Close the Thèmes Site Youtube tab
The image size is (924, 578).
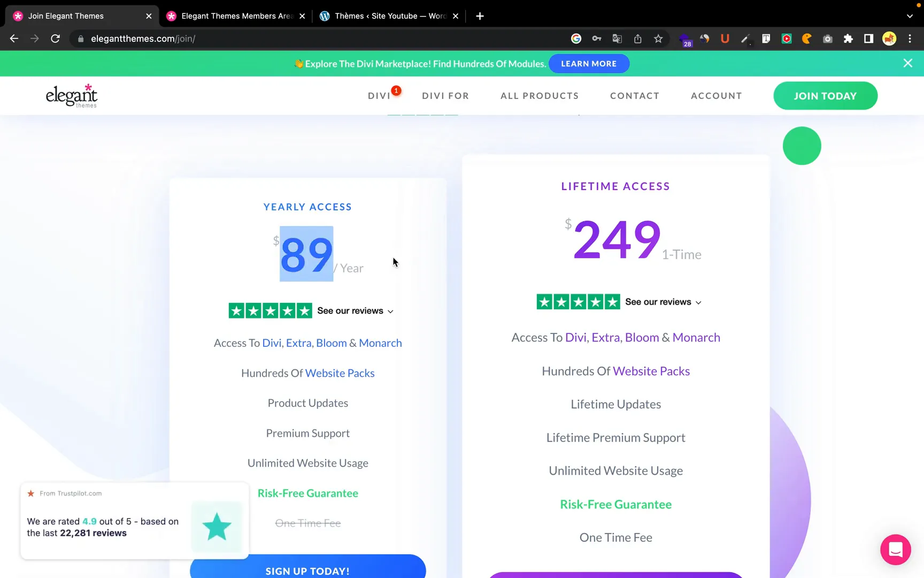pyautogui.click(x=456, y=16)
